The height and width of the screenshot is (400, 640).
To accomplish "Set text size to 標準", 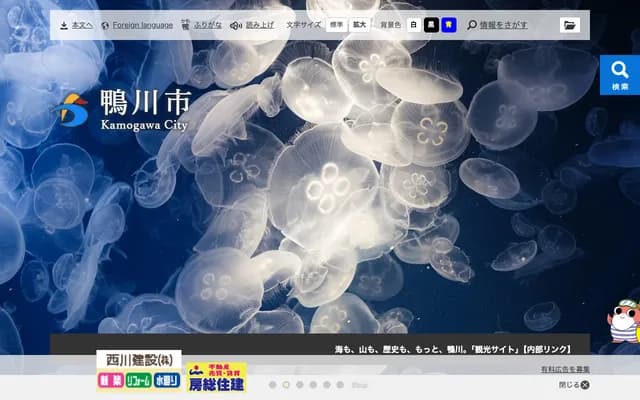I will (x=336, y=25).
